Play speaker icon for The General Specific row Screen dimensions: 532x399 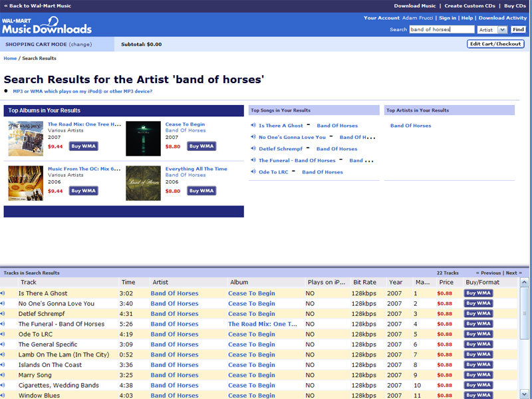tap(3, 344)
